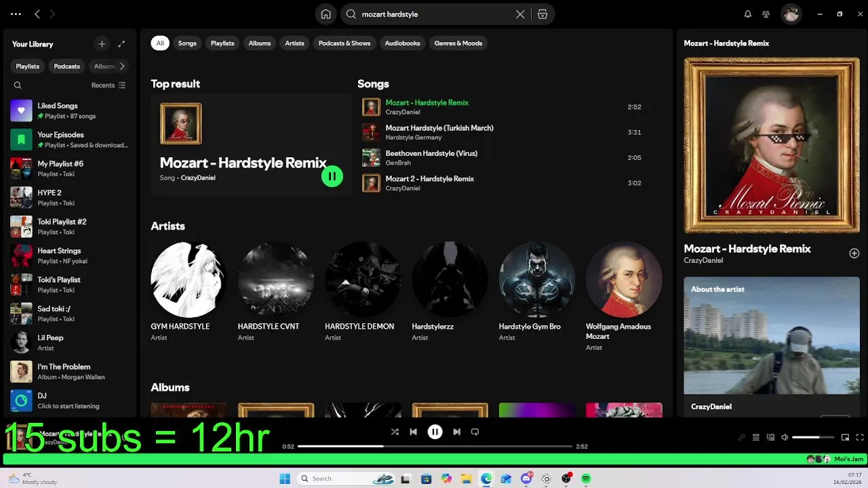The height and width of the screenshot is (488, 868).
Task: Filter search results by Artists
Action: 294,43
